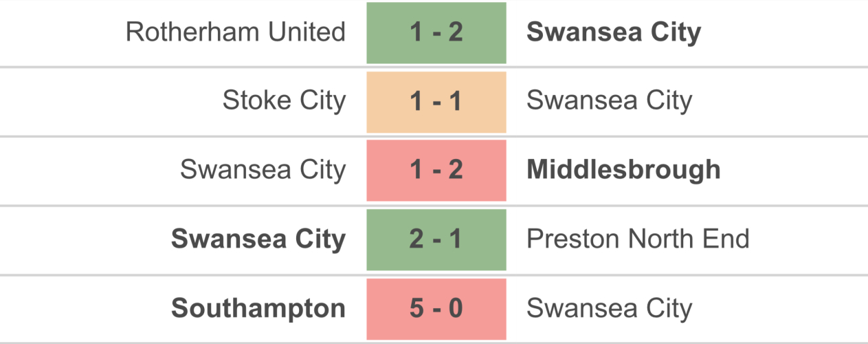Open the Swansea vs Middlesbrough 1 - 2 score

click(436, 171)
